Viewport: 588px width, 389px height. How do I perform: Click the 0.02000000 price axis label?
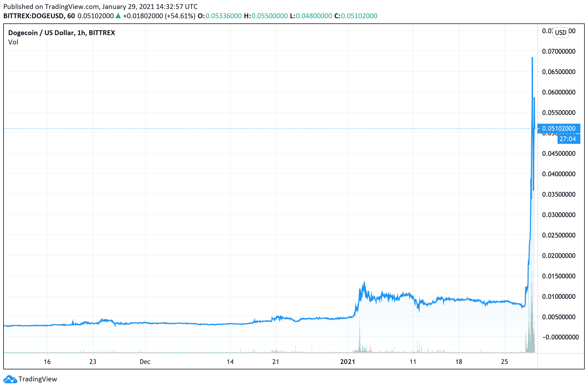[x=559, y=256]
